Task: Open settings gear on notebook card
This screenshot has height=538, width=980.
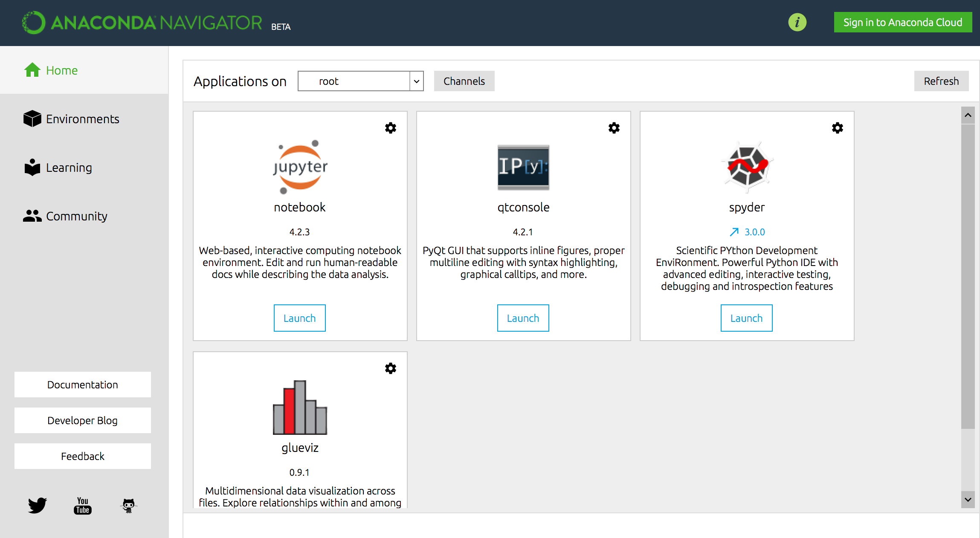Action: click(x=390, y=128)
